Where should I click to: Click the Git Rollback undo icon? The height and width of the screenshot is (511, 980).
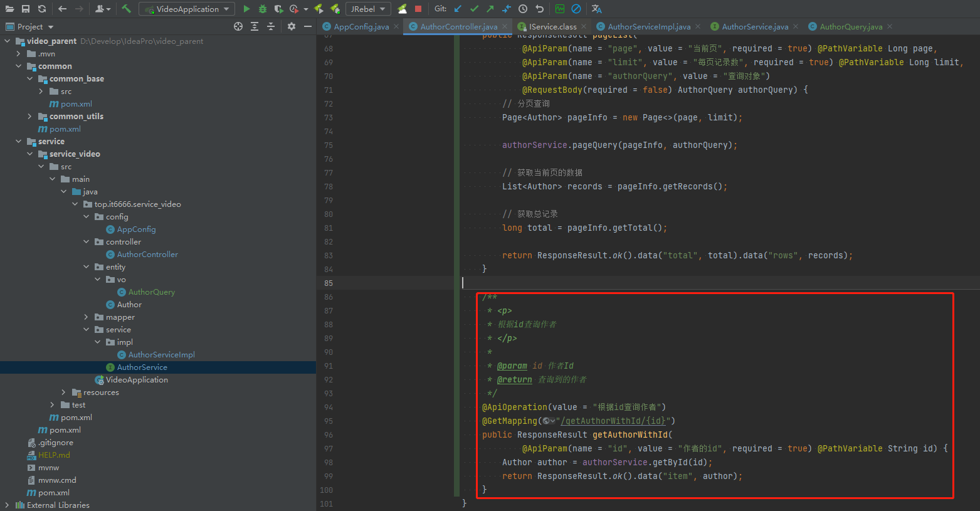[x=539, y=9]
